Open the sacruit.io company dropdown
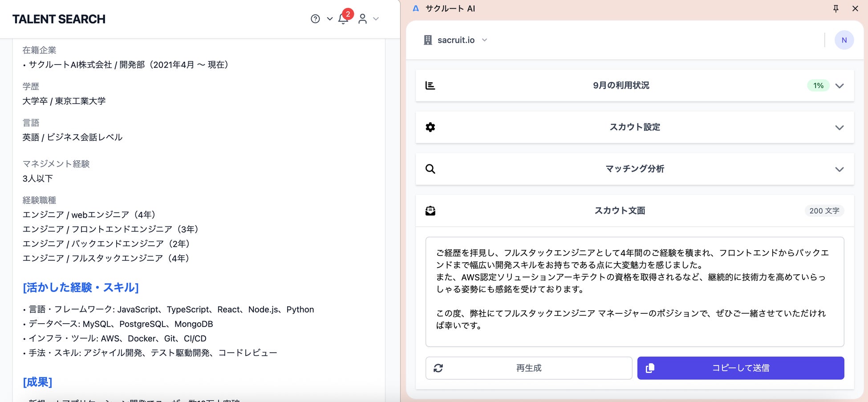The height and width of the screenshot is (402, 868). click(455, 40)
